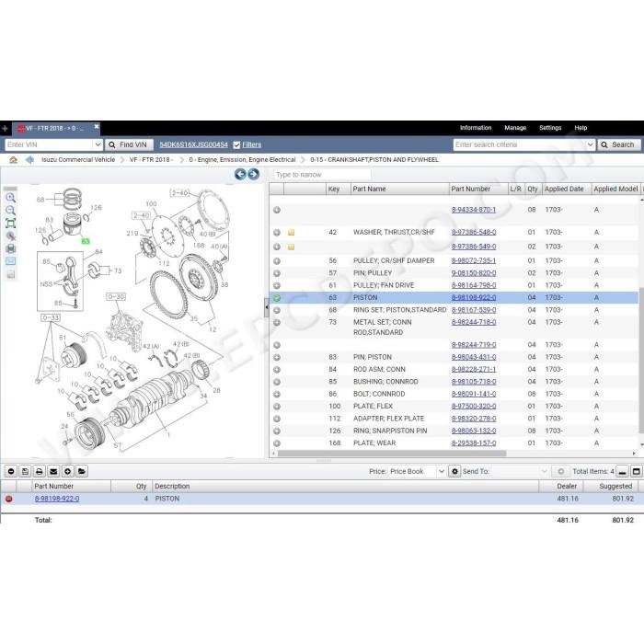
Task: Open part number 8-98072-735-1 link
Action: [x=474, y=260]
